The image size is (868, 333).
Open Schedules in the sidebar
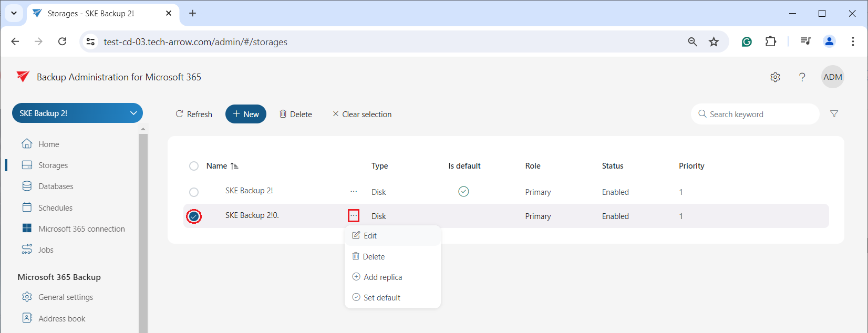click(x=55, y=208)
